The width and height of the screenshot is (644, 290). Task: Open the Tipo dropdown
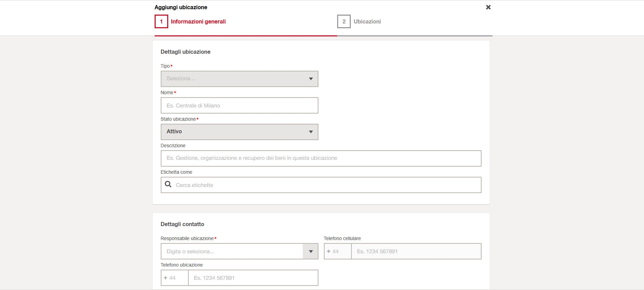pos(235,79)
